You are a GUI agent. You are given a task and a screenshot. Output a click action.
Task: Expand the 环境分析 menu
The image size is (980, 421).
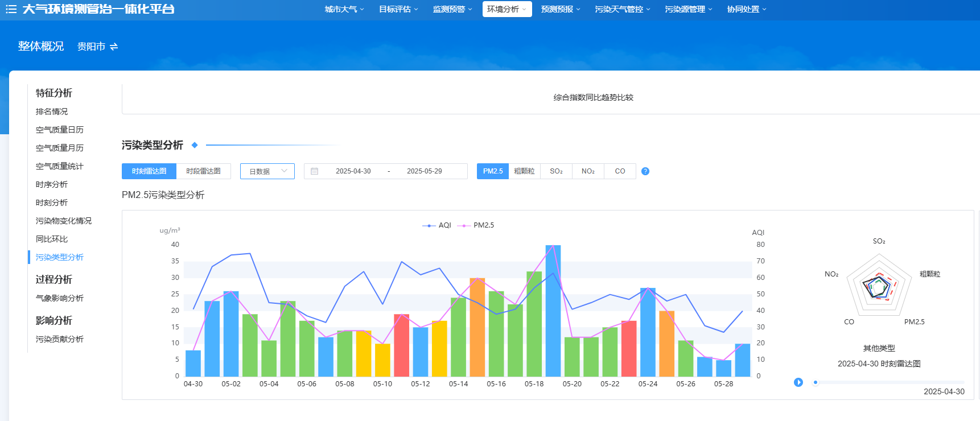[x=507, y=9]
